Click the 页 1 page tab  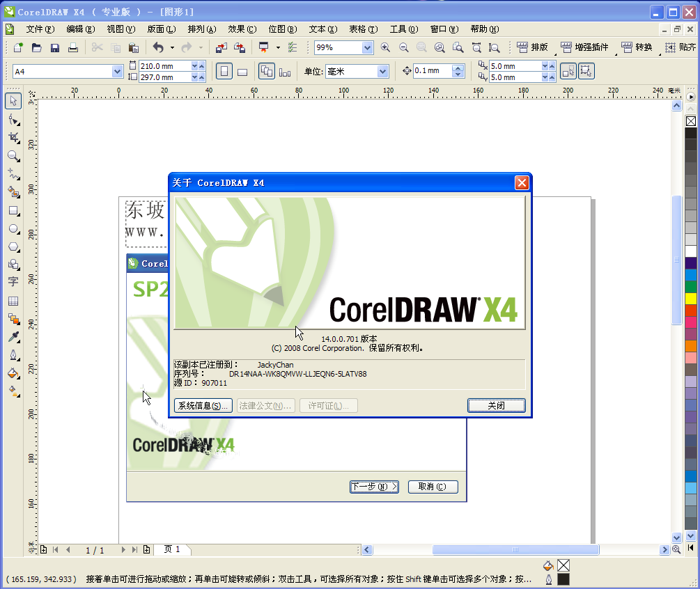pos(172,549)
